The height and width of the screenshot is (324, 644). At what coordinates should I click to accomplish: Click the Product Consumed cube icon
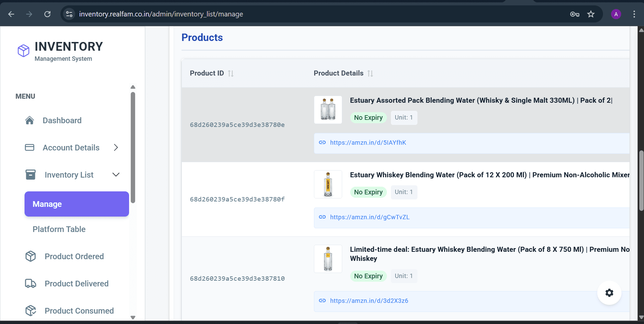coord(31,311)
